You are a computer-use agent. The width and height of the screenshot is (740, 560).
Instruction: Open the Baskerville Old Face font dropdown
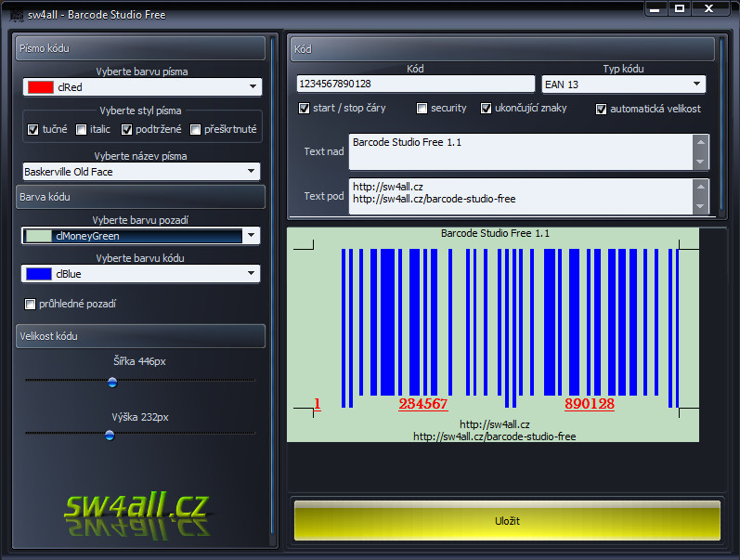pos(141,172)
